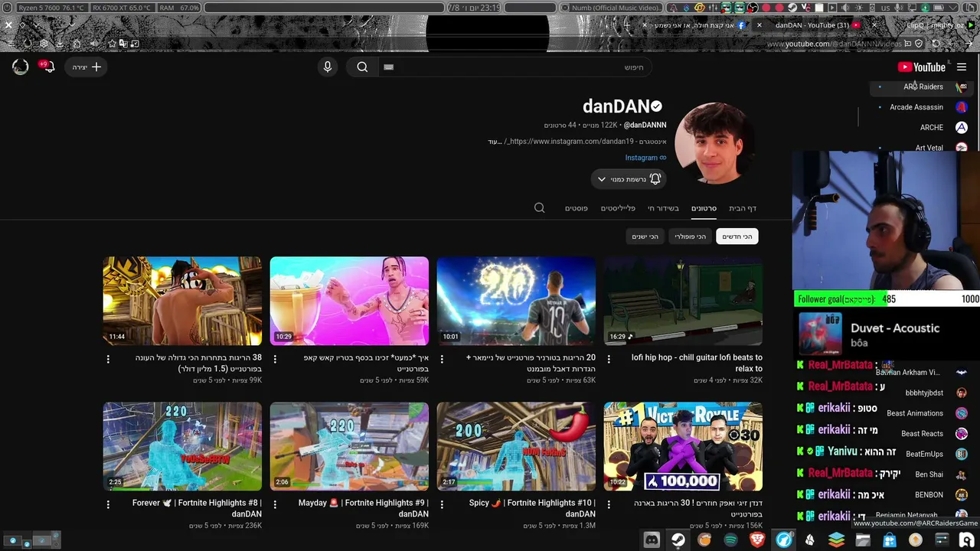Play the #1 Victory Royale 100,000 thumbnail
This screenshot has height=551, width=980.
(683, 446)
